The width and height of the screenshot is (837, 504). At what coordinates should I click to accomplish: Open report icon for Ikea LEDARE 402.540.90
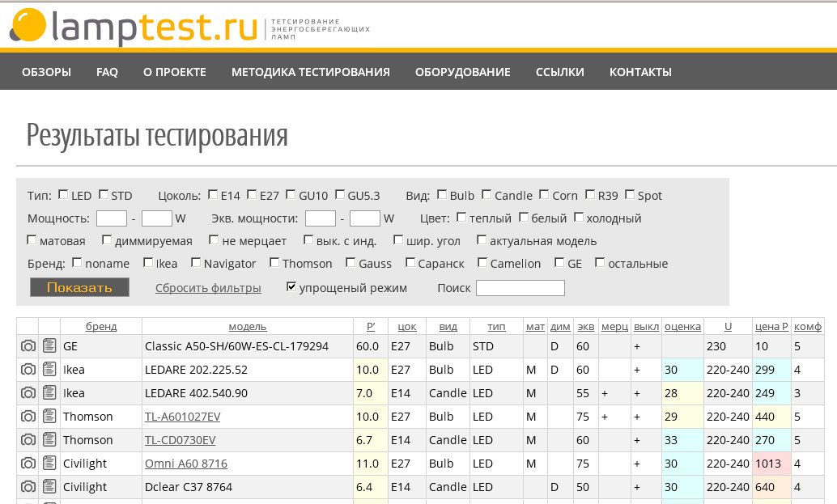click(x=49, y=393)
